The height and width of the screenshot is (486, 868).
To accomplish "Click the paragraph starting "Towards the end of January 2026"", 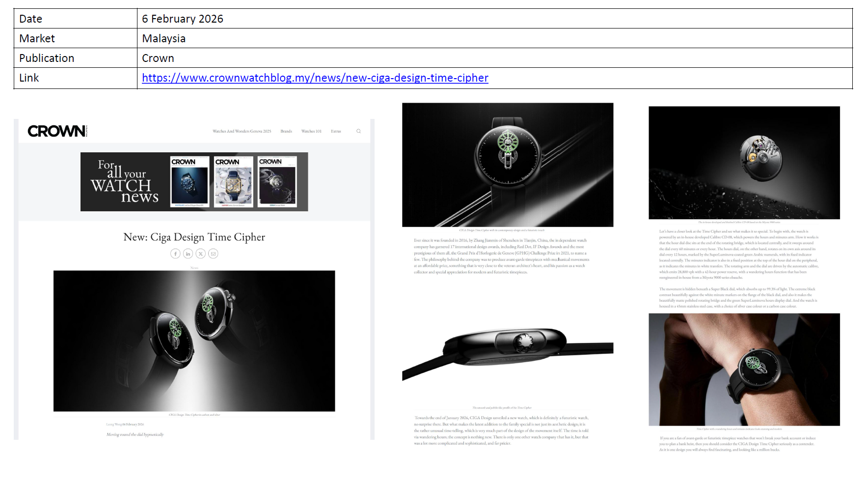I will pos(501,430).
